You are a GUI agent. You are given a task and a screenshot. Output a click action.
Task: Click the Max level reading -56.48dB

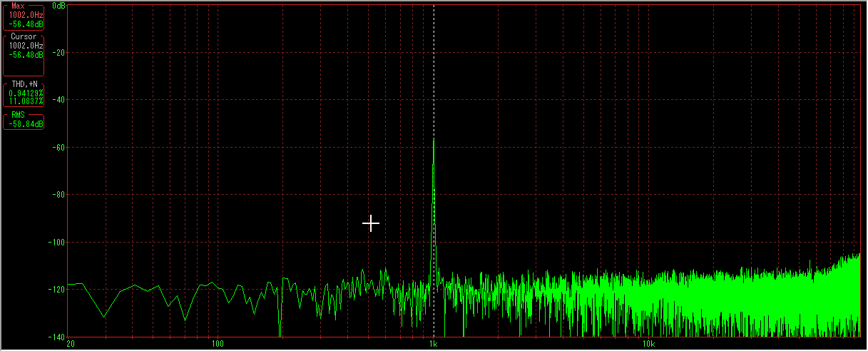26,23
